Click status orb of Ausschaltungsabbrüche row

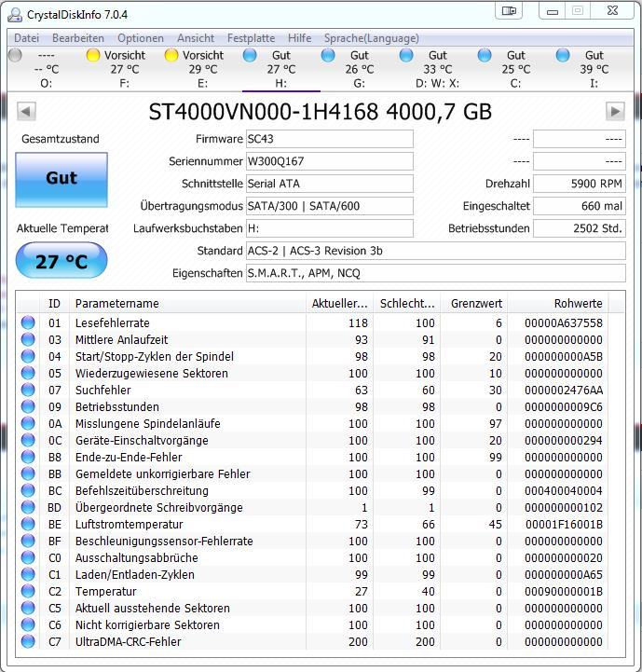point(28,557)
